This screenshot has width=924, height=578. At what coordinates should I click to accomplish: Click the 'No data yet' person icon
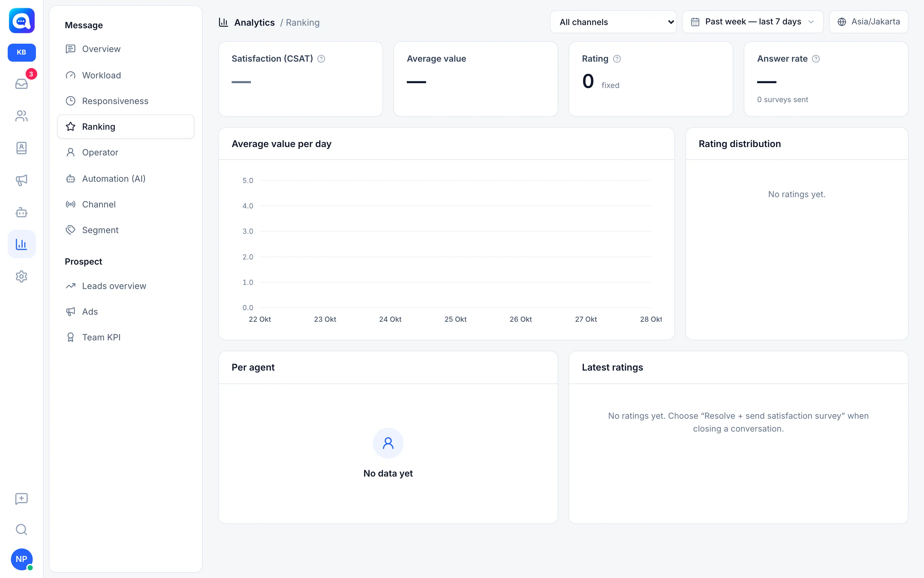click(x=388, y=443)
